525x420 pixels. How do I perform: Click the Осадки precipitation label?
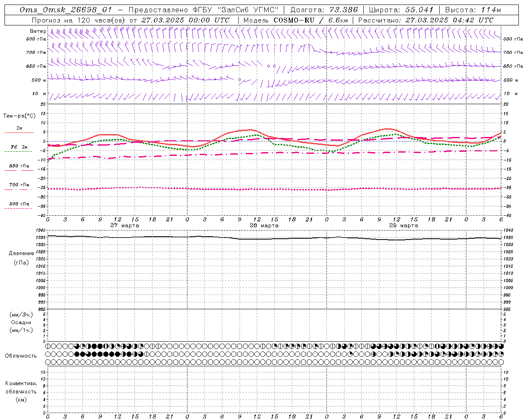coord(21,323)
